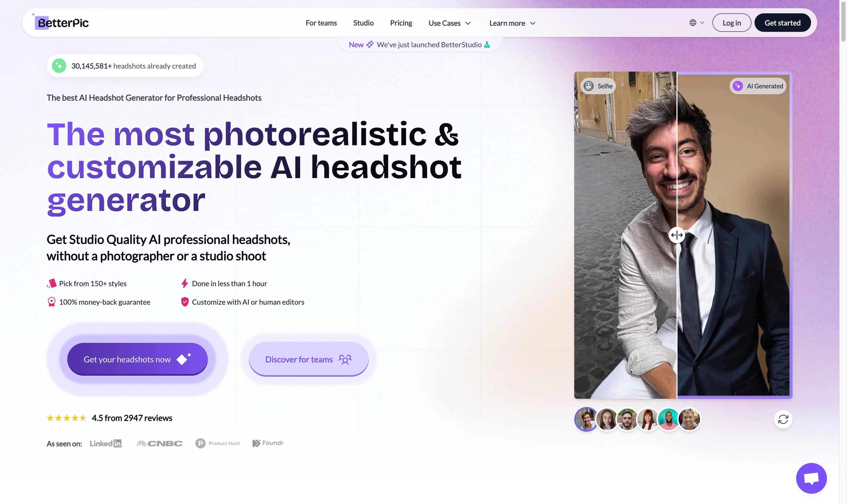The image size is (847, 504).
Task: Select the red-haired woman's avatar thumbnail
Action: [x=648, y=419]
